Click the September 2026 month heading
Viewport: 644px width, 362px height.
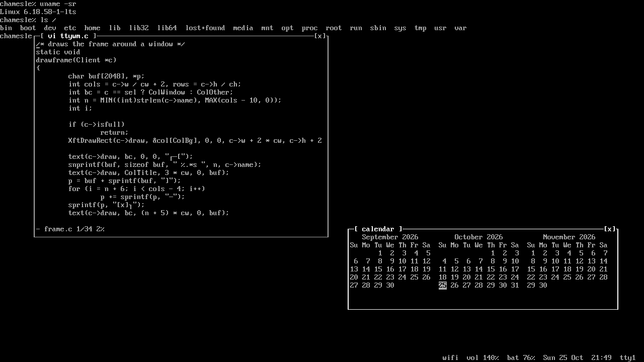coord(390,237)
